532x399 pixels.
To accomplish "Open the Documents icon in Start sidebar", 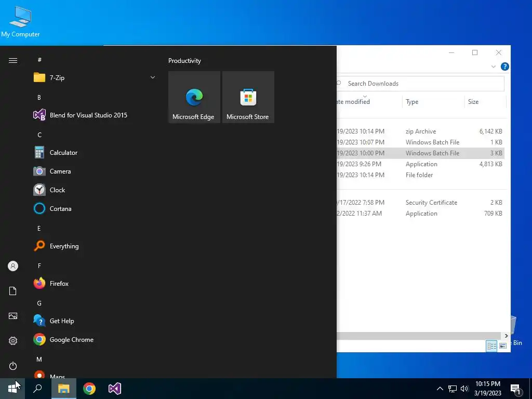I will click(13, 291).
